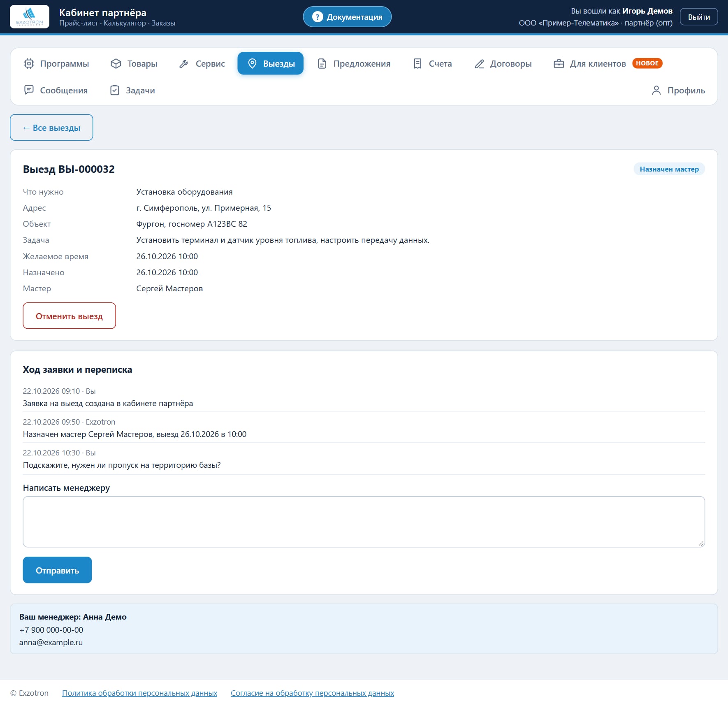Open Политика обработки персональных данных link
This screenshot has width=728, height=706.
139,693
